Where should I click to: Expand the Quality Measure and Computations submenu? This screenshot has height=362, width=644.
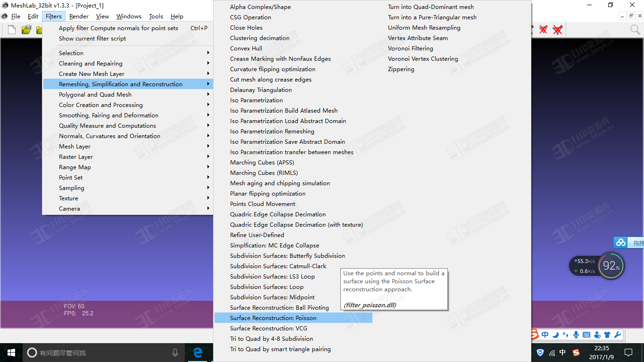pyautogui.click(x=128, y=125)
